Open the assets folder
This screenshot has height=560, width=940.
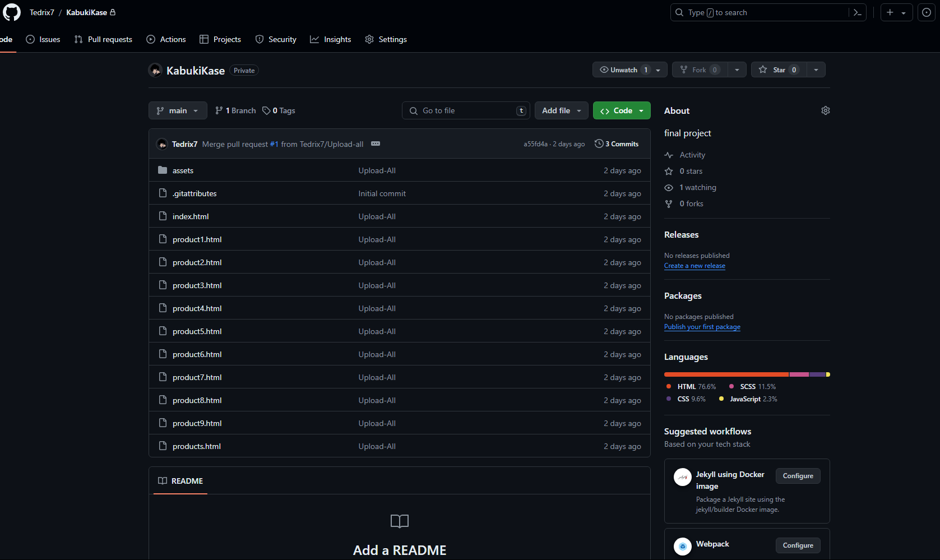[x=183, y=170]
